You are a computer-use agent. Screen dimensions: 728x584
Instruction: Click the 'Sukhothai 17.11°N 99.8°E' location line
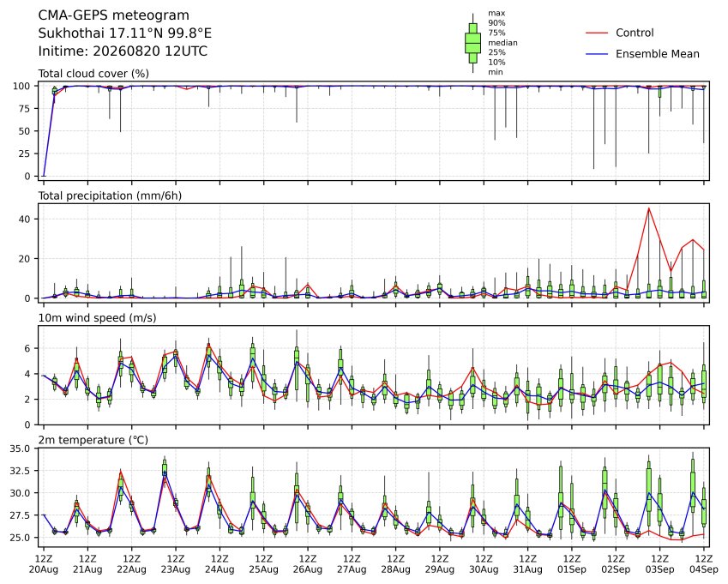coord(125,33)
